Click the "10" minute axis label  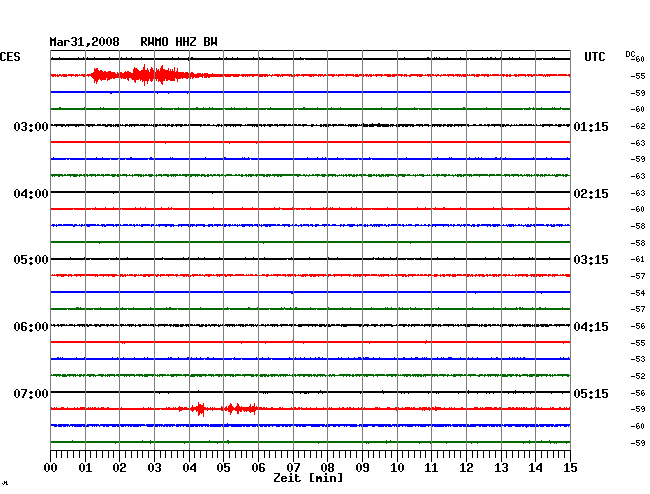pyautogui.click(x=397, y=468)
